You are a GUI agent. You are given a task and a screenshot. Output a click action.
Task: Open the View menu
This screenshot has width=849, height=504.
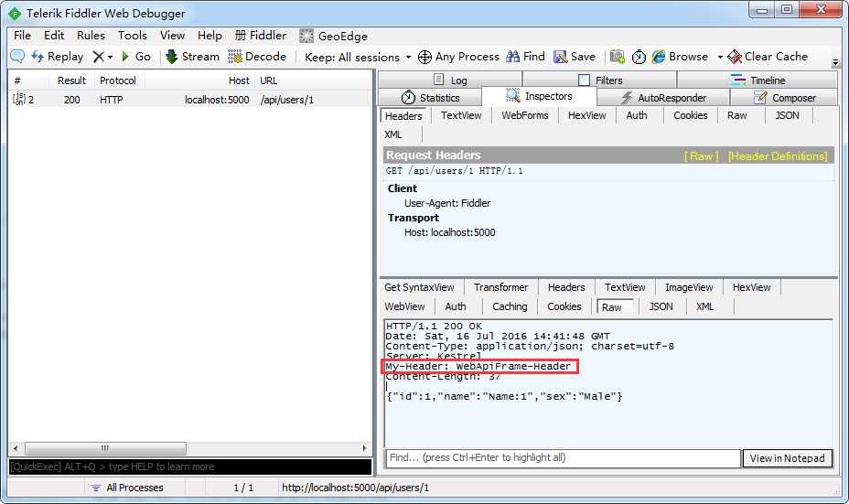(x=172, y=35)
